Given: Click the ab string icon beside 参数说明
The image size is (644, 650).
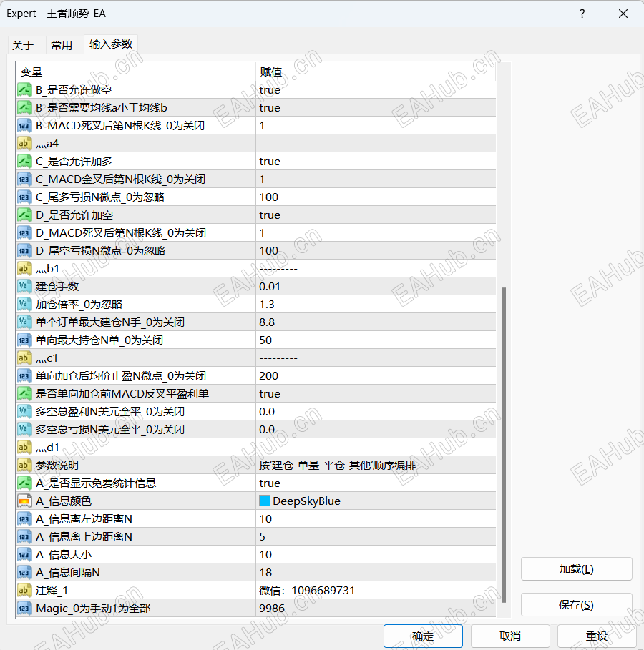Looking at the screenshot, I should tap(24, 465).
